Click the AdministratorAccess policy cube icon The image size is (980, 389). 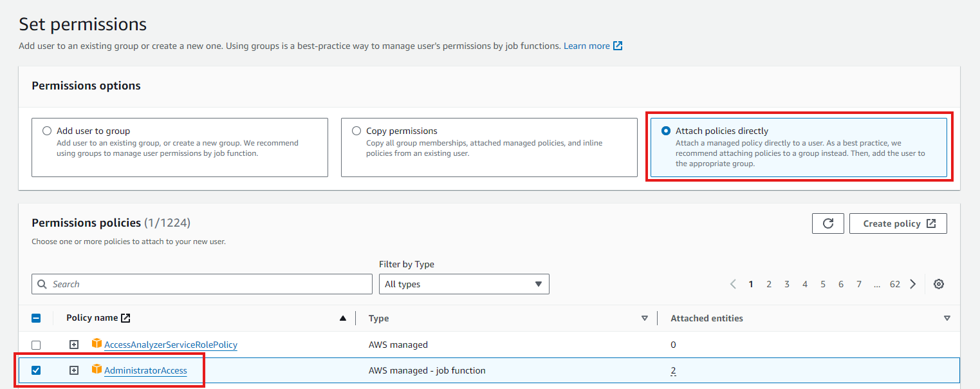(x=97, y=370)
